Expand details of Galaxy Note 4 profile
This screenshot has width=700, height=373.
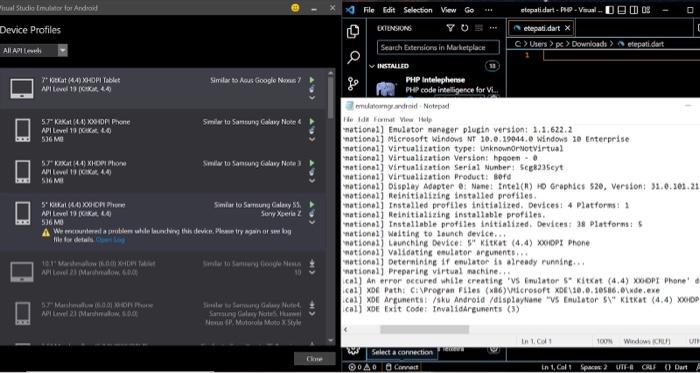tap(312, 139)
